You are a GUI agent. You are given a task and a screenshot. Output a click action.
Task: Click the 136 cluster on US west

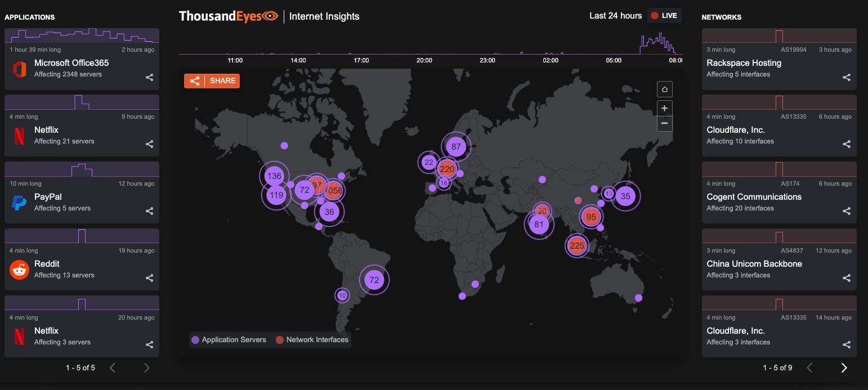tap(274, 176)
